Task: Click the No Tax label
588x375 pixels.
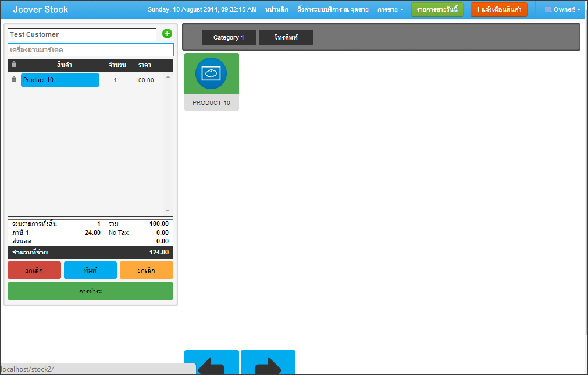Action: coord(119,232)
